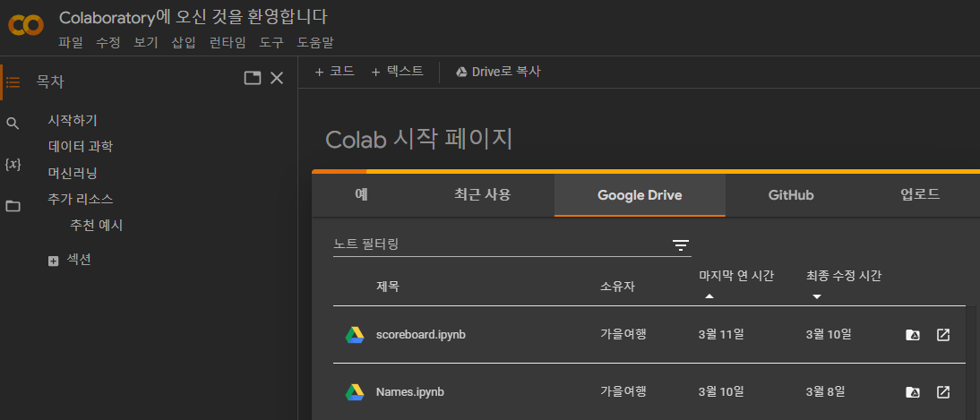Show scoreboard.ipynb in Drive folder icon
Screen dimensions: 980x420
(913, 335)
